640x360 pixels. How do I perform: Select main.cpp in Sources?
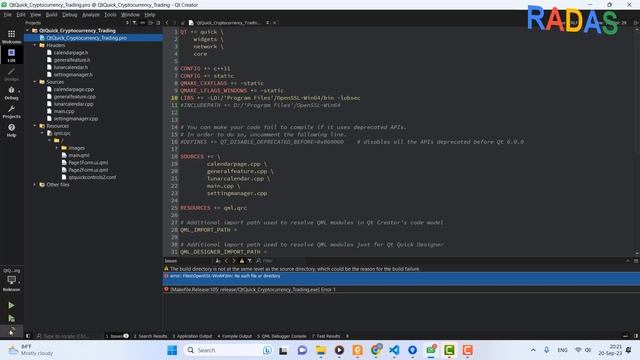(64, 111)
